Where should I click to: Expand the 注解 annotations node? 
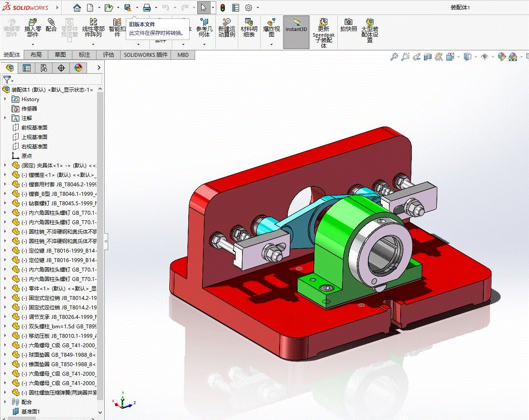[x=5, y=118]
